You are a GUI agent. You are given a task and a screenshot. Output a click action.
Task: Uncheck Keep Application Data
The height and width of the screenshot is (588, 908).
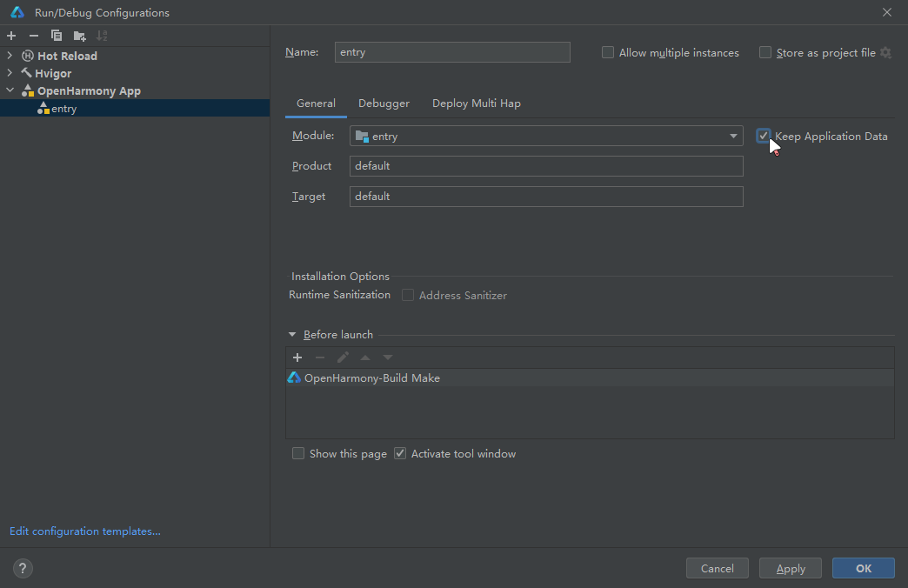[x=764, y=136]
